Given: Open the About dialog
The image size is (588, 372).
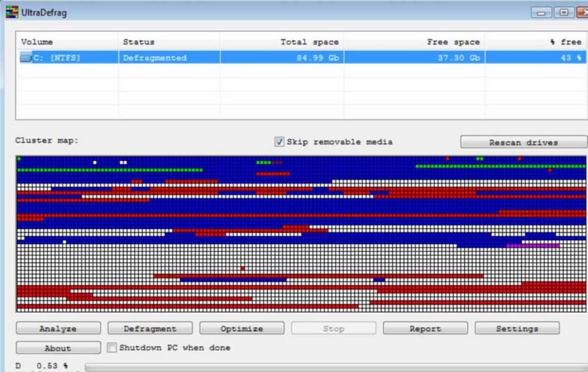Looking at the screenshot, I should (58, 348).
